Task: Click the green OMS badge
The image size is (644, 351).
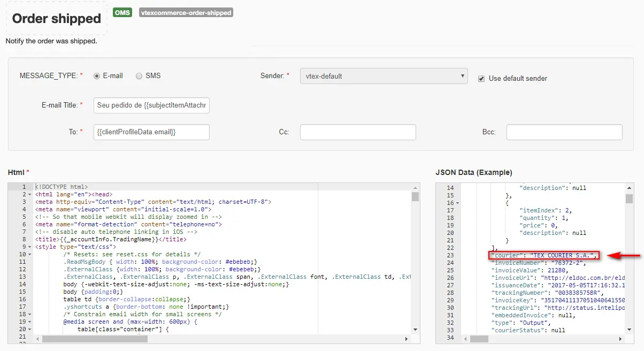Action: [122, 12]
